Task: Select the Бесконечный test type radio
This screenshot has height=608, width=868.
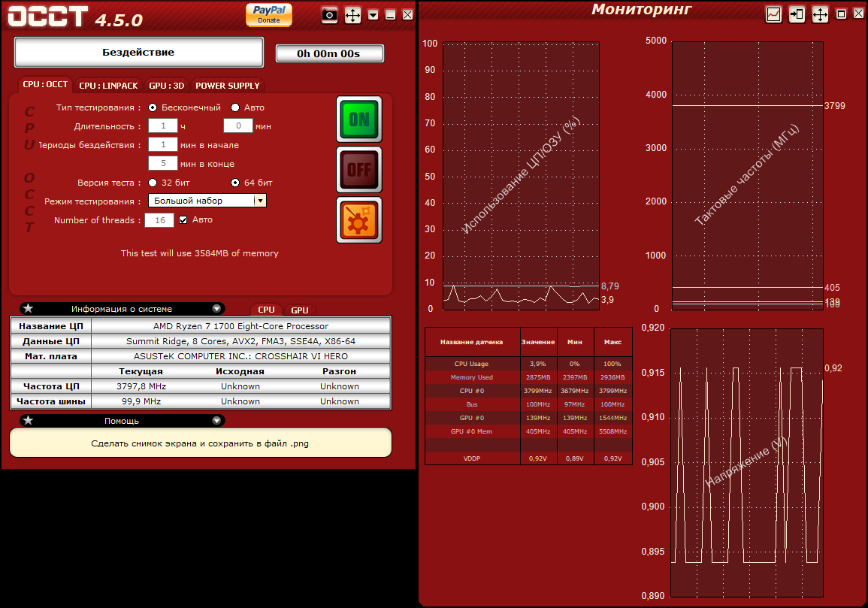Action: pyautogui.click(x=153, y=107)
